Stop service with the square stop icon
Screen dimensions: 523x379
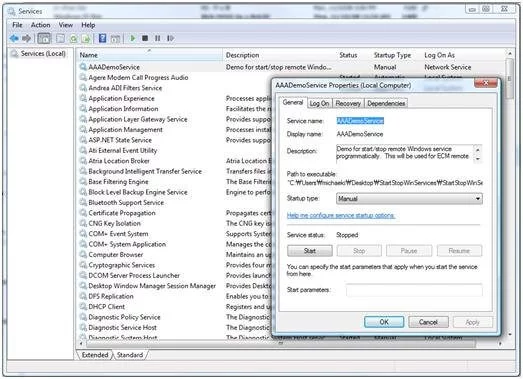tap(145, 38)
